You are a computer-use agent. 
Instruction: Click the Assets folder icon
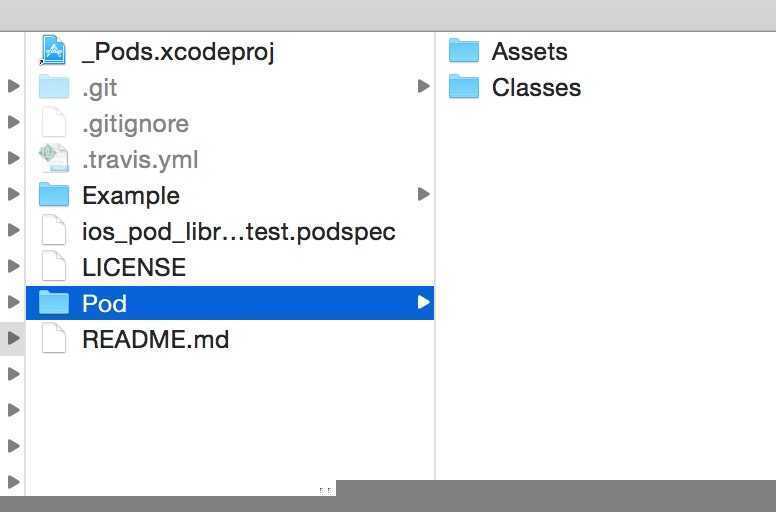tap(464, 50)
